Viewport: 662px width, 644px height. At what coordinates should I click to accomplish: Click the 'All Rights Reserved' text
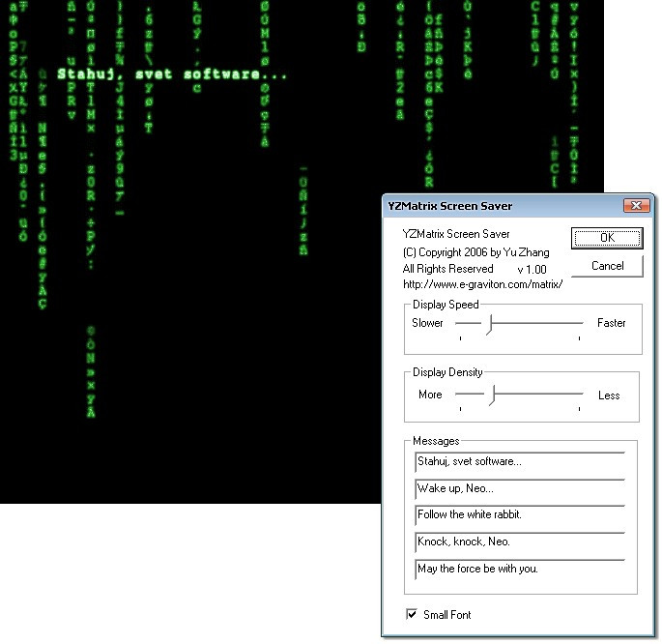click(448, 269)
